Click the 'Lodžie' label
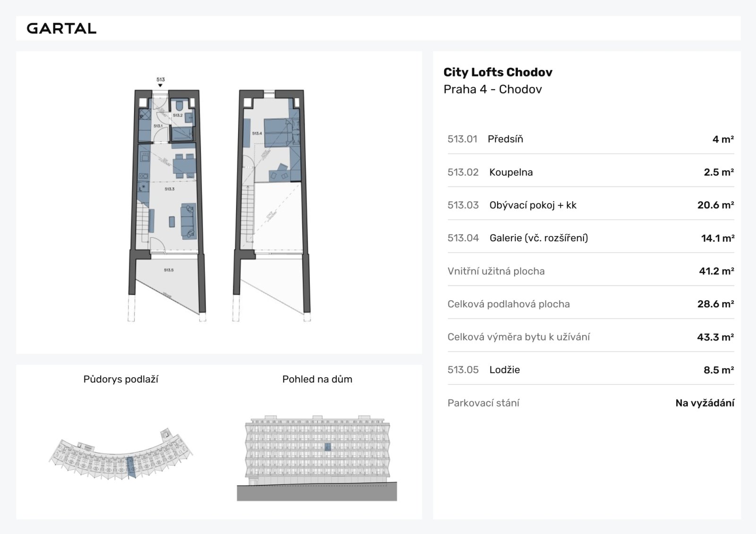756x534 pixels. point(505,370)
